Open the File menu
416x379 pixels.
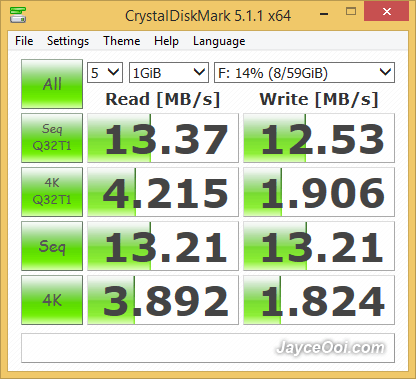pos(24,41)
